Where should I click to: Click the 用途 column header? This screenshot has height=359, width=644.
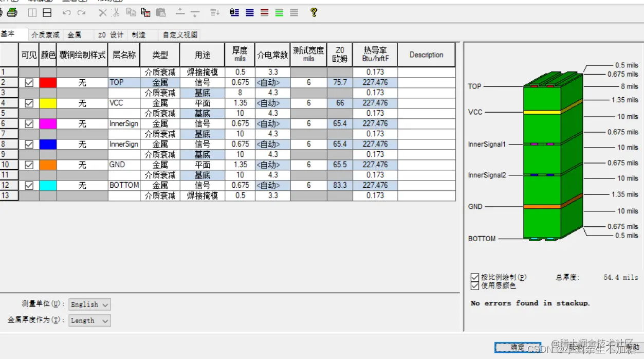pos(202,55)
